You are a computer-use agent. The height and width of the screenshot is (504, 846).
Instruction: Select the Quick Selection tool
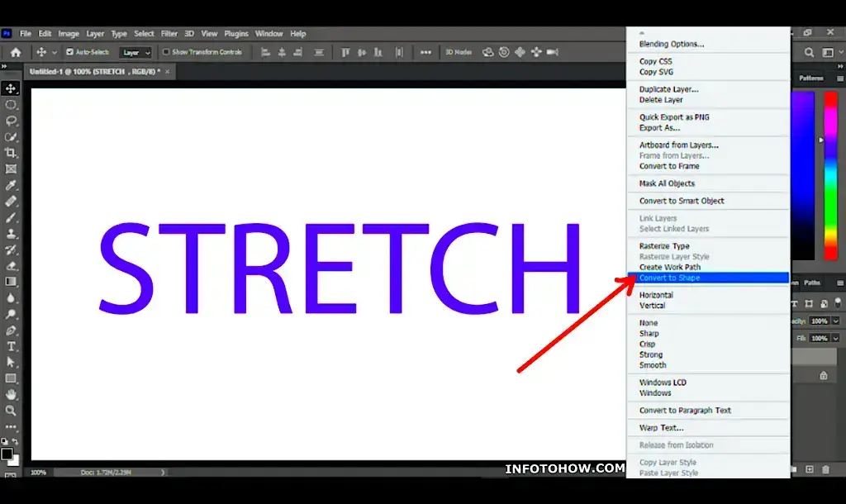point(11,137)
